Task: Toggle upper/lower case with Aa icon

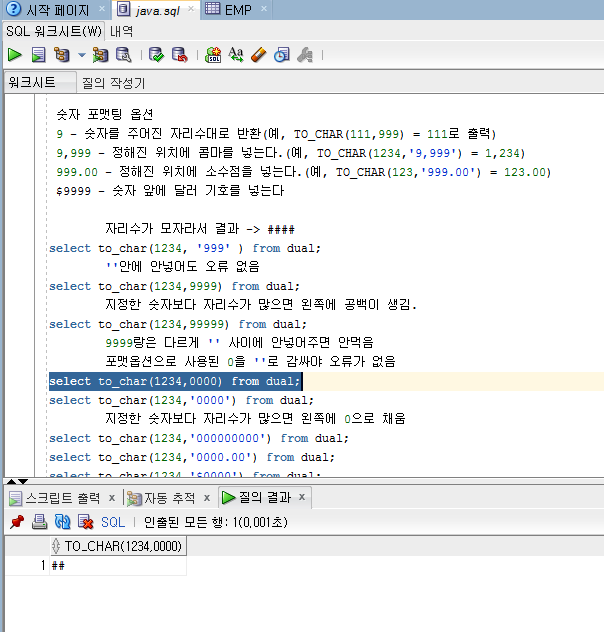Action: (x=236, y=55)
